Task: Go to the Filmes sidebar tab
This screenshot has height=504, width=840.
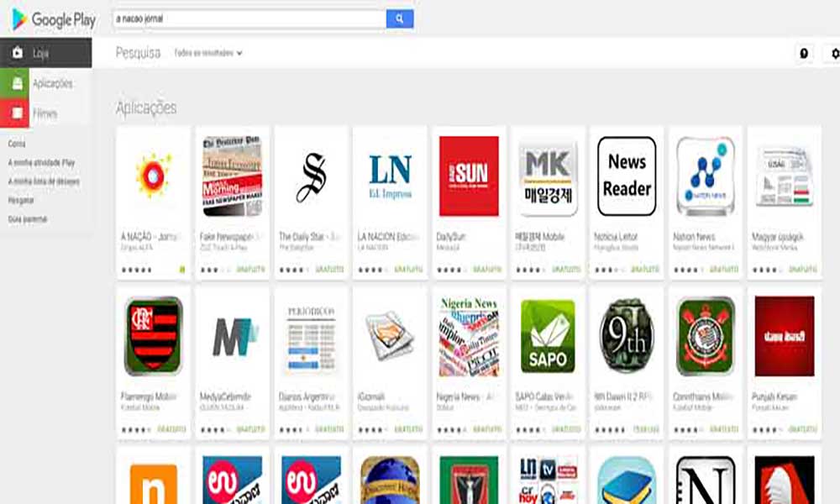Action: [46, 113]
